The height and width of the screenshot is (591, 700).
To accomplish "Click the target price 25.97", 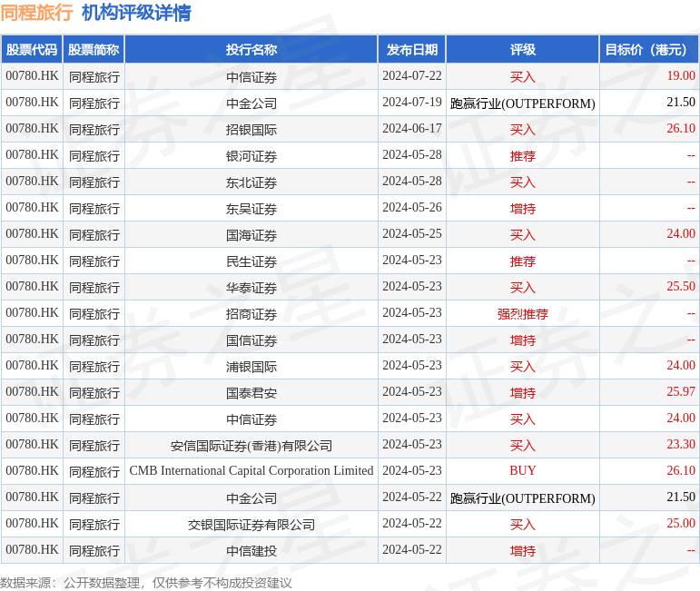I will coord(681,391).
